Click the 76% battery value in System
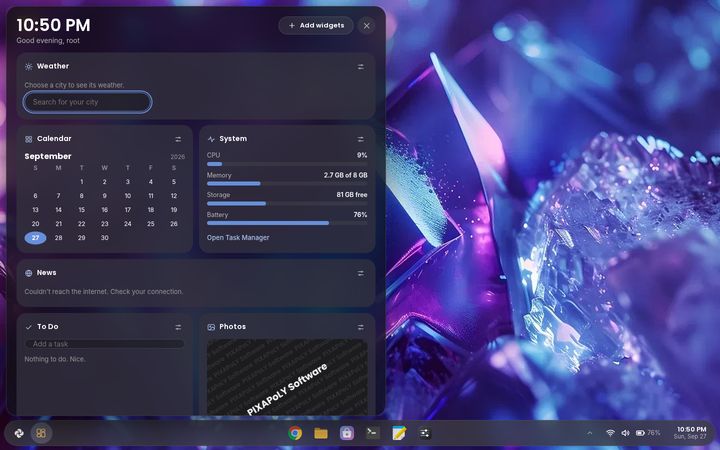This screenshot has width=720, height=450. (360, 215)
